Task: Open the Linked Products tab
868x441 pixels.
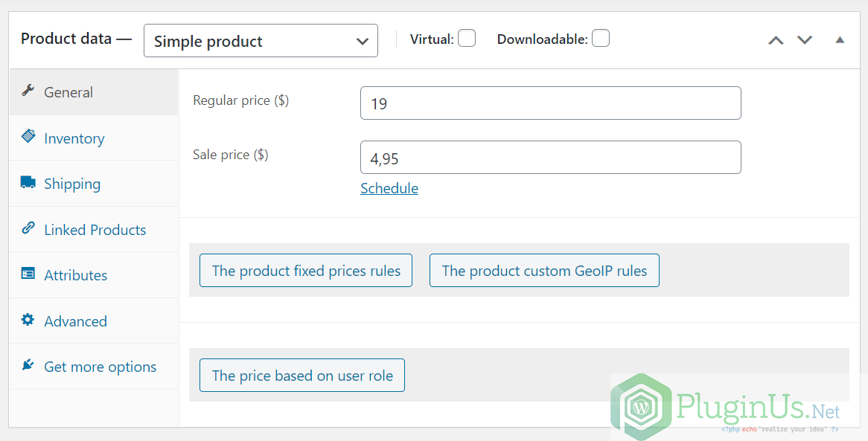Action: [x=94, y=230]
